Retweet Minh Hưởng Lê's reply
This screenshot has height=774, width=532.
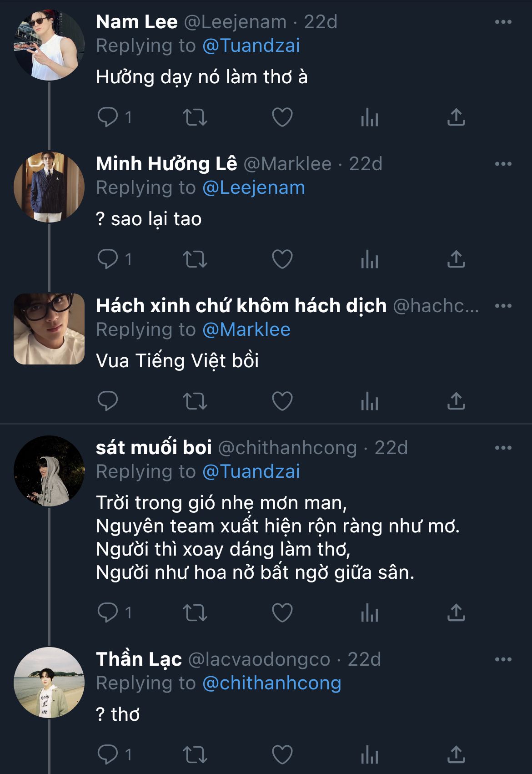(195, 259)
